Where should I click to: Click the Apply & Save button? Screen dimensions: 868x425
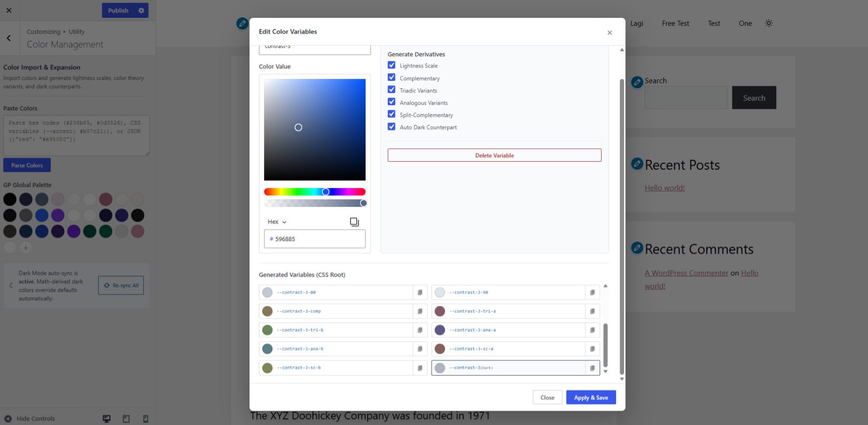pyautogui.click(x=591, y=398)
